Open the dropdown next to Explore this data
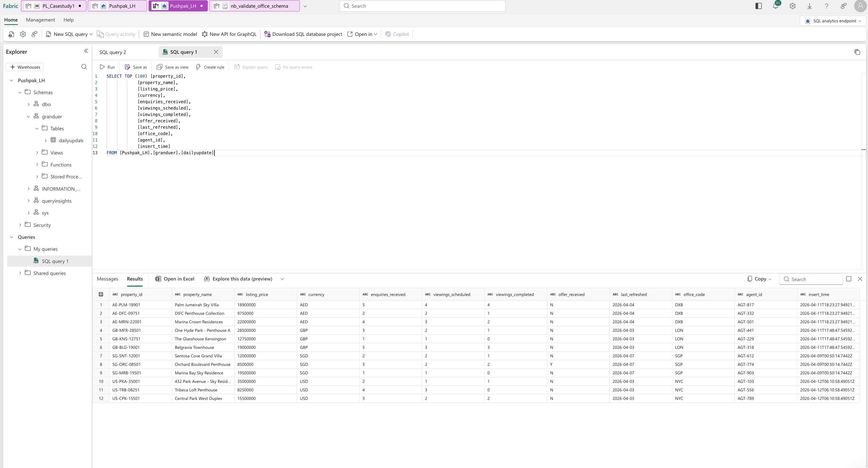 pyautogui.click(x=282, y=279)
